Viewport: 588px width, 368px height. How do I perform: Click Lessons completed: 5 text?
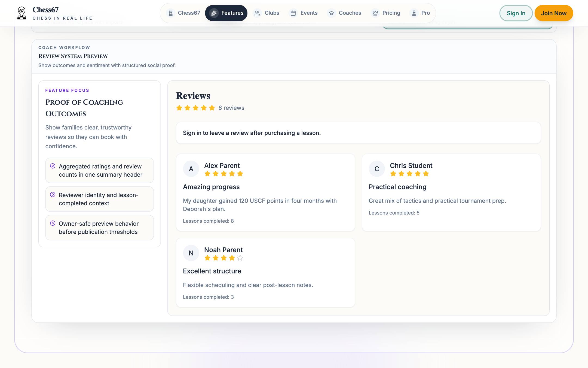[394, 213]
